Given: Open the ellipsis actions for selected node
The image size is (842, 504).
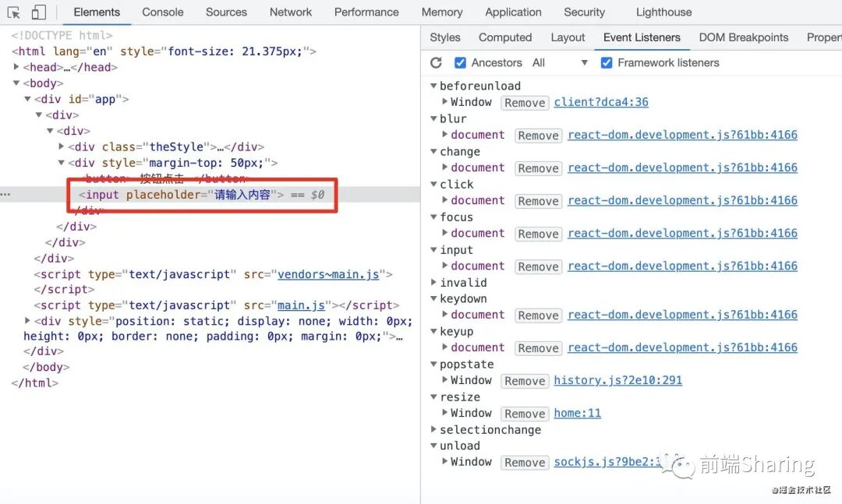Looking at the screenshot, I should 5,194.
